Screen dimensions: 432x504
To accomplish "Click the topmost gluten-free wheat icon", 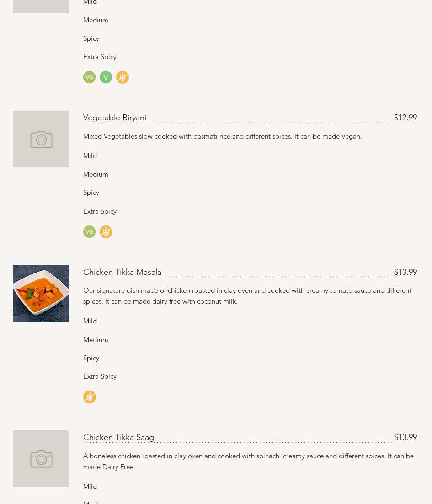I will 123,77.
